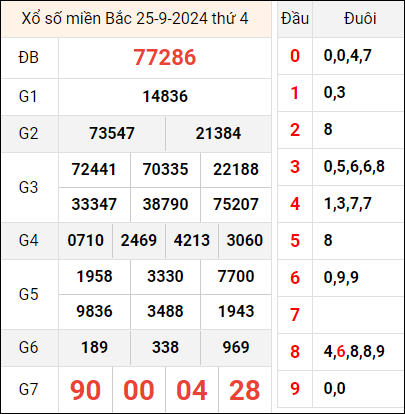Image resolution: width=405 pixels, height=414 pixels.
Task: Select G5 number 3488
Action: (x=165, y=311)
